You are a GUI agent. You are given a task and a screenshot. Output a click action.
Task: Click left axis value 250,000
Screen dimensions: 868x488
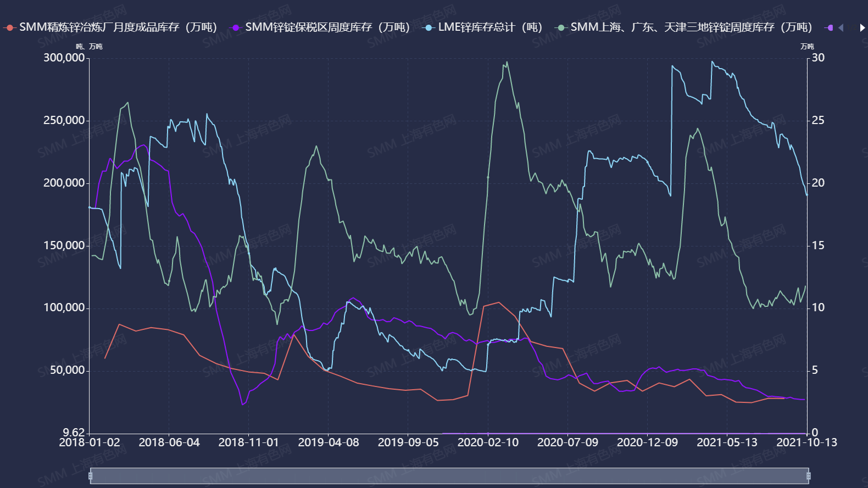pos(64,120)
